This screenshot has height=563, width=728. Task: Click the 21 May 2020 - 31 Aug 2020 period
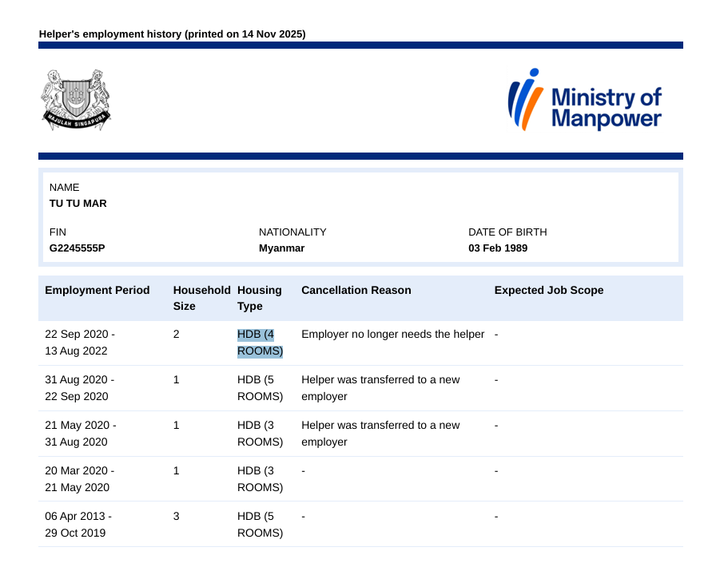coord(81,434)
